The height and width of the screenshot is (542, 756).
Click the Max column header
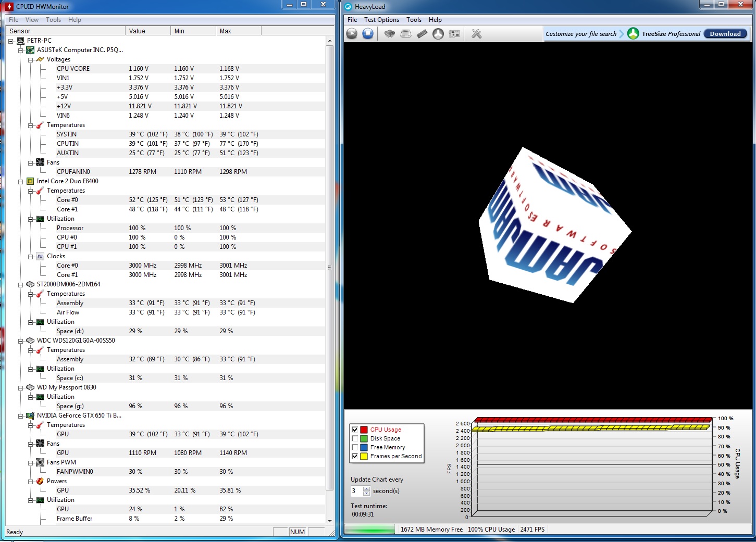click(239, 31)
